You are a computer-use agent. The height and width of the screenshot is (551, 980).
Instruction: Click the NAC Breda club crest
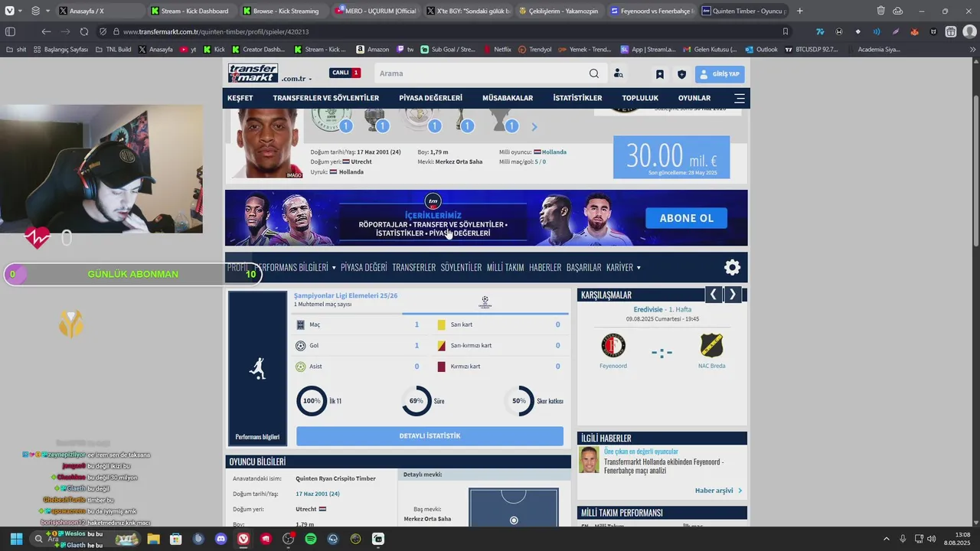(712, 346)
